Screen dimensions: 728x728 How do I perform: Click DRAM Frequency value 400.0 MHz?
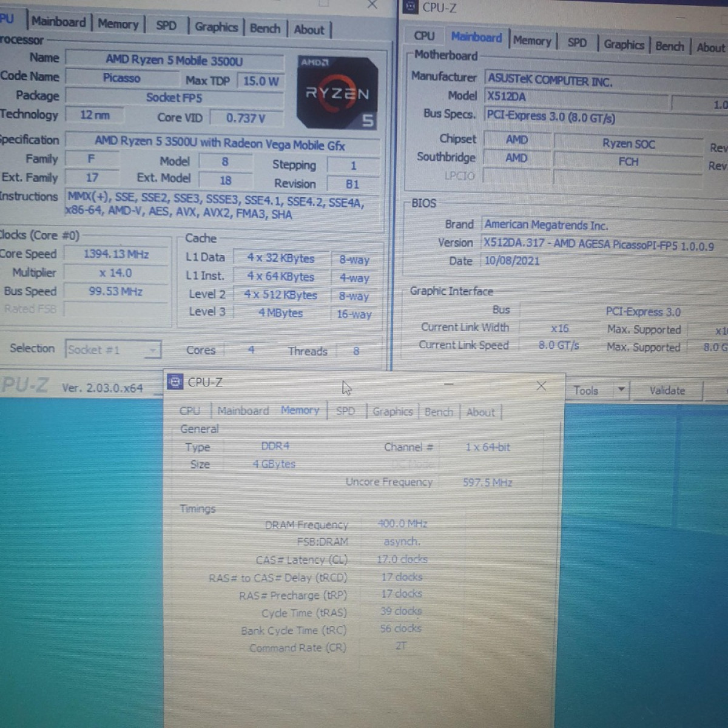[x=402, y=524]
